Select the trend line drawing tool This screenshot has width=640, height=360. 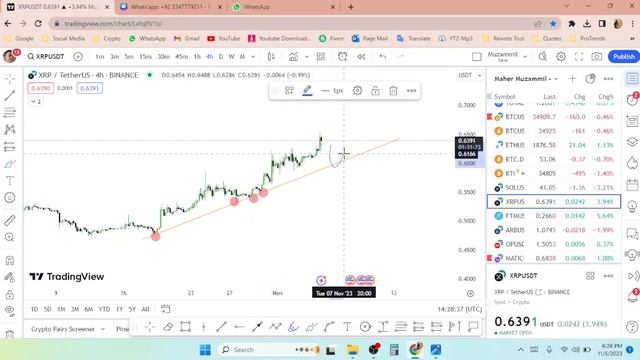pyautogui.click(x=10, y=95)
